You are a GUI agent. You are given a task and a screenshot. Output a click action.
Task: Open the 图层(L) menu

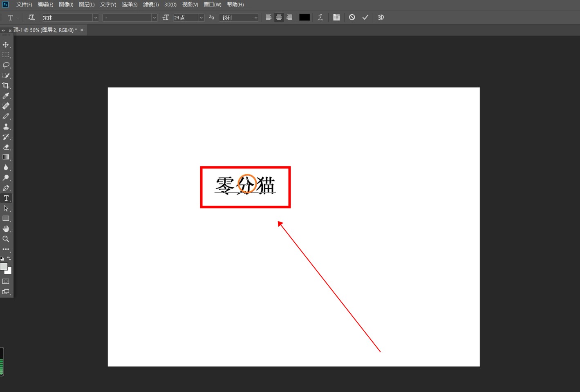[x=87, y=4]
